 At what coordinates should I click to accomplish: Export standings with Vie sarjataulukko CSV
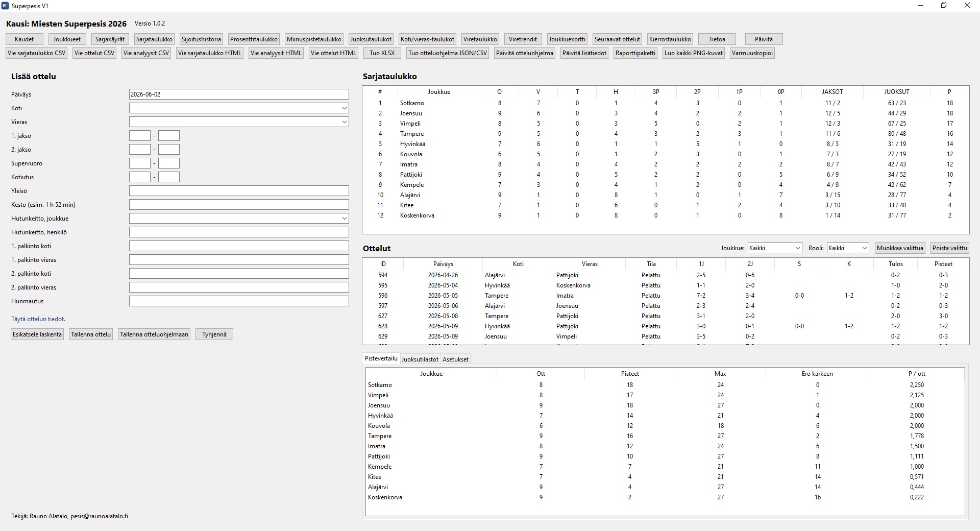pyautogui.click(x=37, y=53)
